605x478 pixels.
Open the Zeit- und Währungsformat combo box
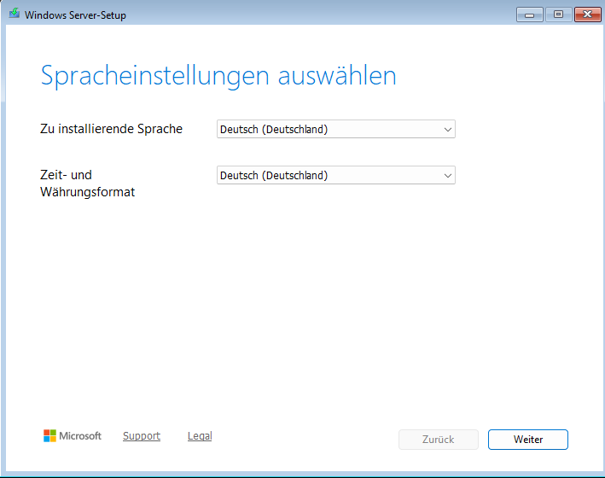pyautogui.click(x=336, y=176)
